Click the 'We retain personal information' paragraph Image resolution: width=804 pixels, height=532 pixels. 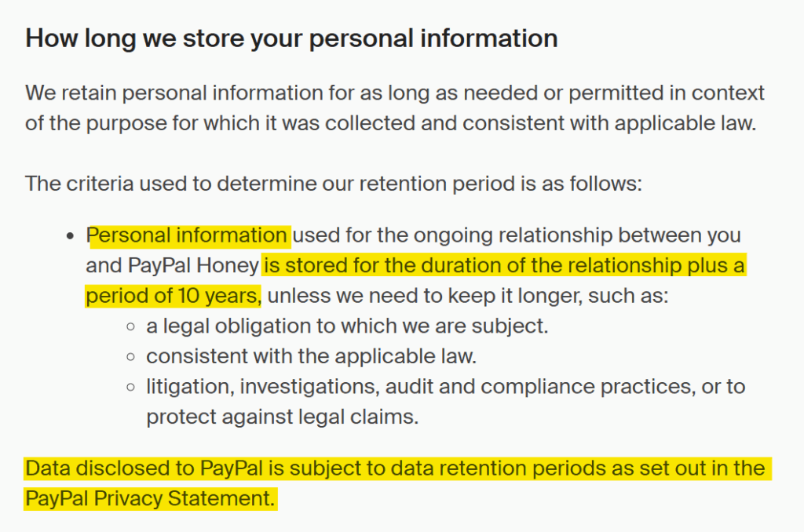[395, 108]
